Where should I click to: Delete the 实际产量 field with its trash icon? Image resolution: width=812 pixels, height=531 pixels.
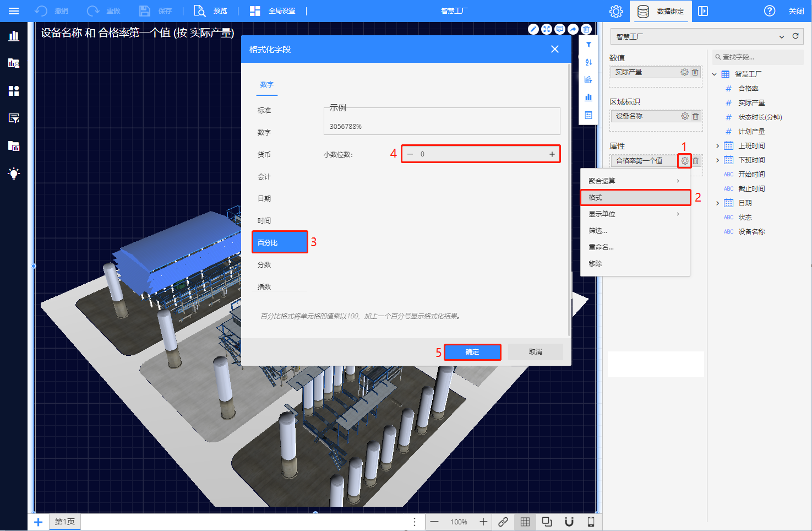[x=695, y=72]
